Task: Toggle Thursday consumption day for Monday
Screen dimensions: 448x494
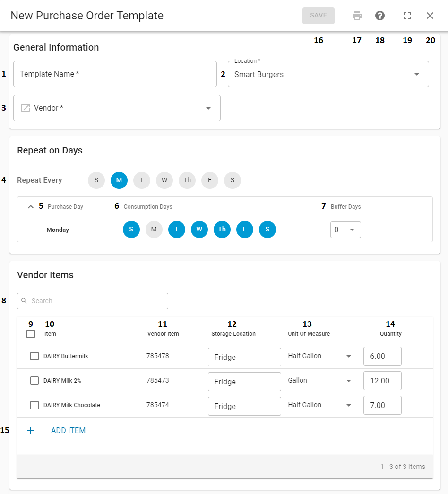Action: point(222,230)
